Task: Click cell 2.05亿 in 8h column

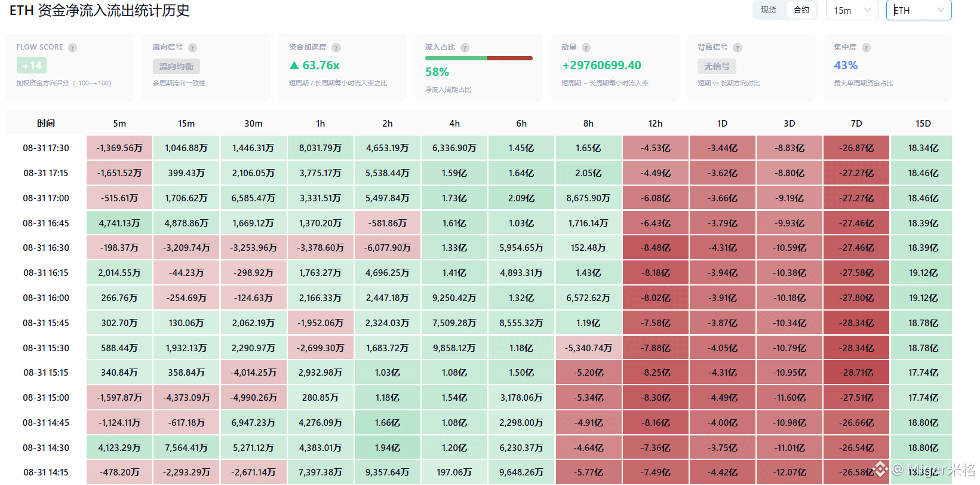Action: (588, 173)
